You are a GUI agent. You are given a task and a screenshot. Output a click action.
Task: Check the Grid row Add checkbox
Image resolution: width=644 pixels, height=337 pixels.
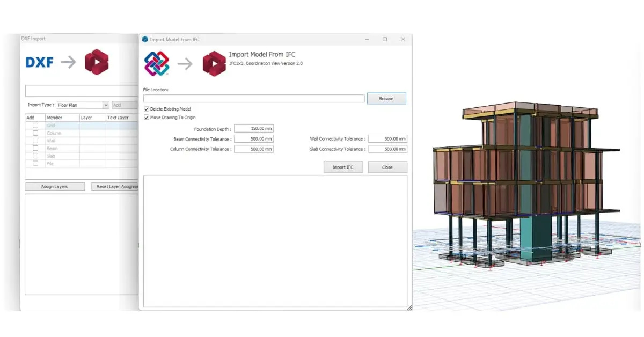coord(35,126)
